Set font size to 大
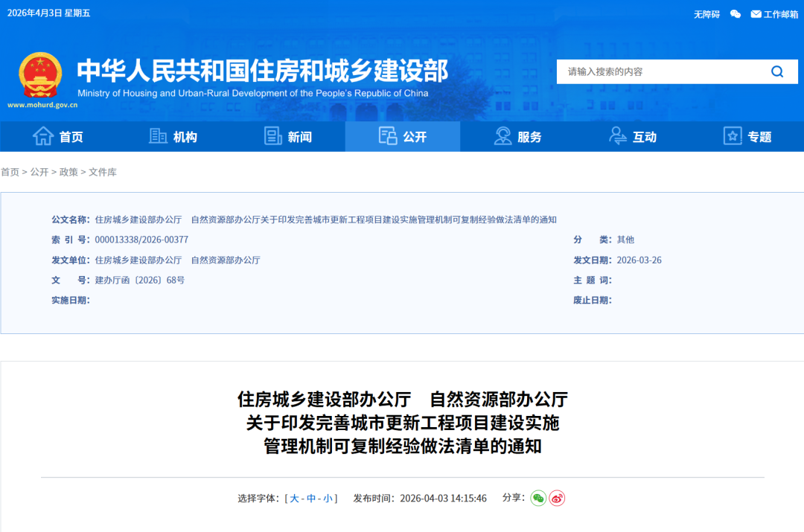This screenshot has width=804, height=532. point(295,499)
